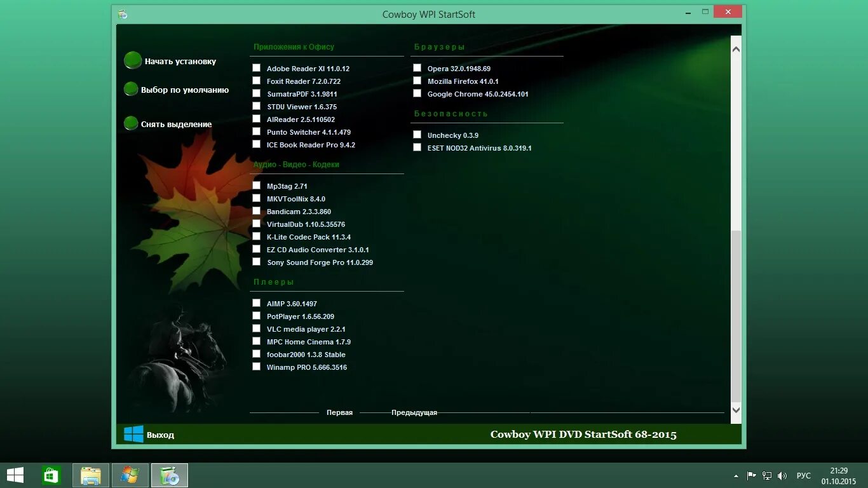868x488 pixels.
Task: Click the vertical scrollbar thumb
Action: pos(736,316)
